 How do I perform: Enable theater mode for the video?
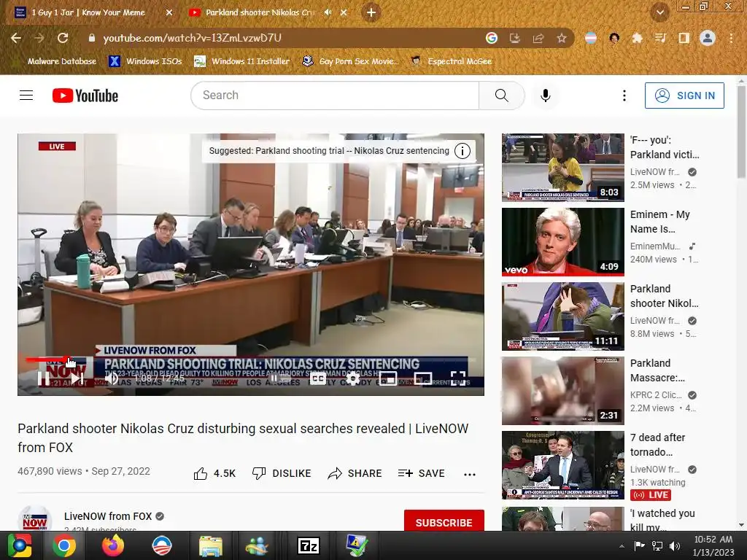(422, 378)
